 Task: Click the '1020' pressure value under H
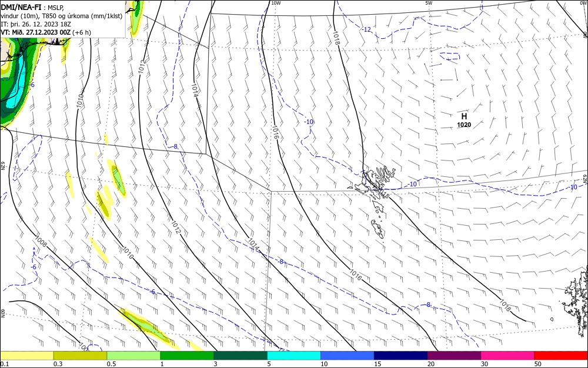coord(464,125)
